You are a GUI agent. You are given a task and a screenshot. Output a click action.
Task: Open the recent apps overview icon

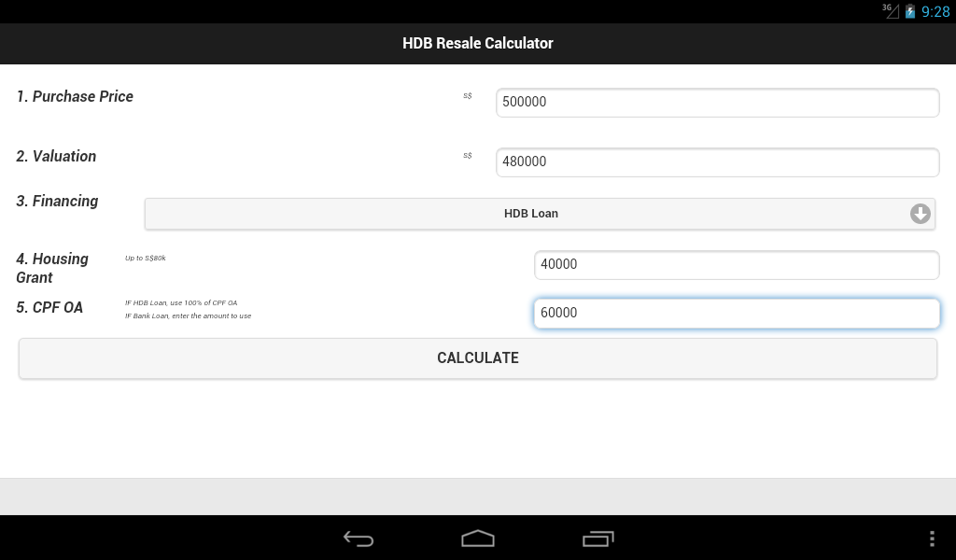click(597, 539)
